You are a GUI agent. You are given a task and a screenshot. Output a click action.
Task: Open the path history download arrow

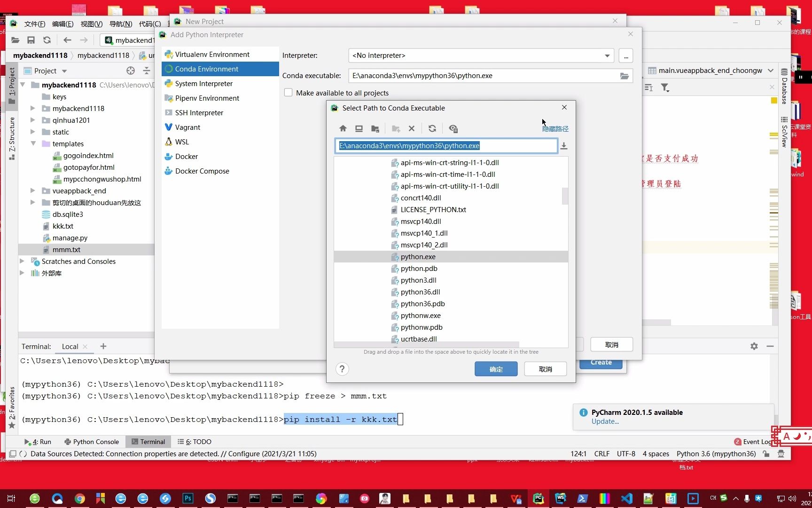tap(564, 146)
